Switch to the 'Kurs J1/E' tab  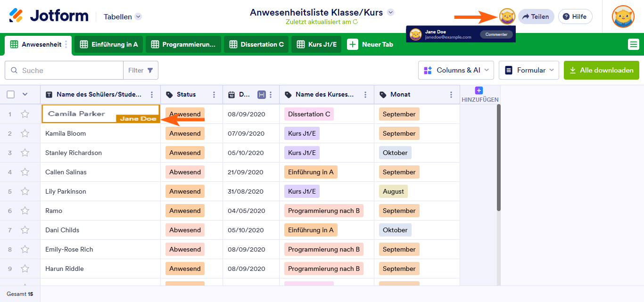[316, 44]
